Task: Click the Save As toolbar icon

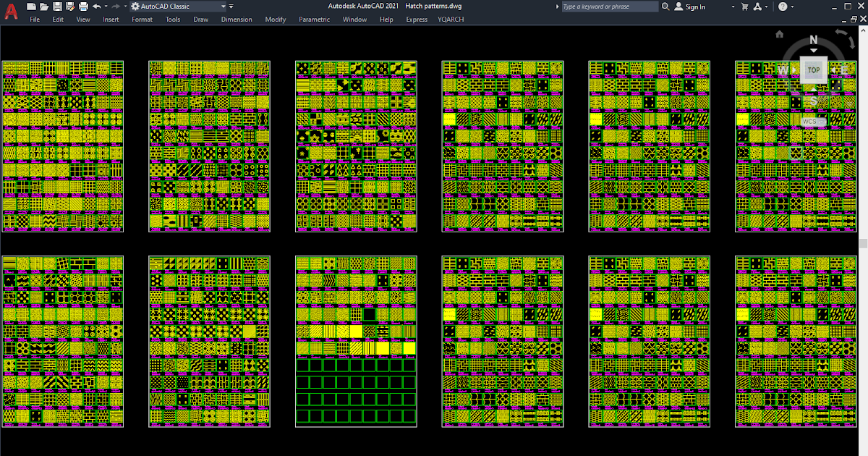Action: (x=70, y=6)
